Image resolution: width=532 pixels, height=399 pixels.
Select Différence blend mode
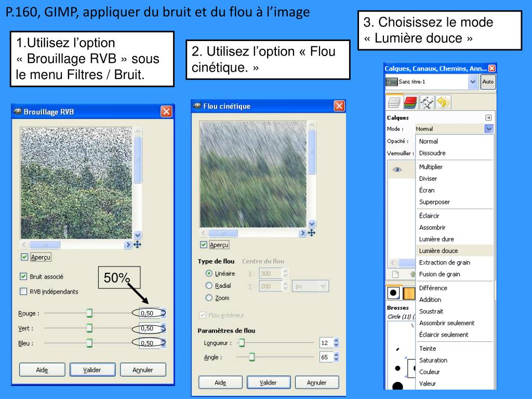pyautogui.click(x=455, y=288)
